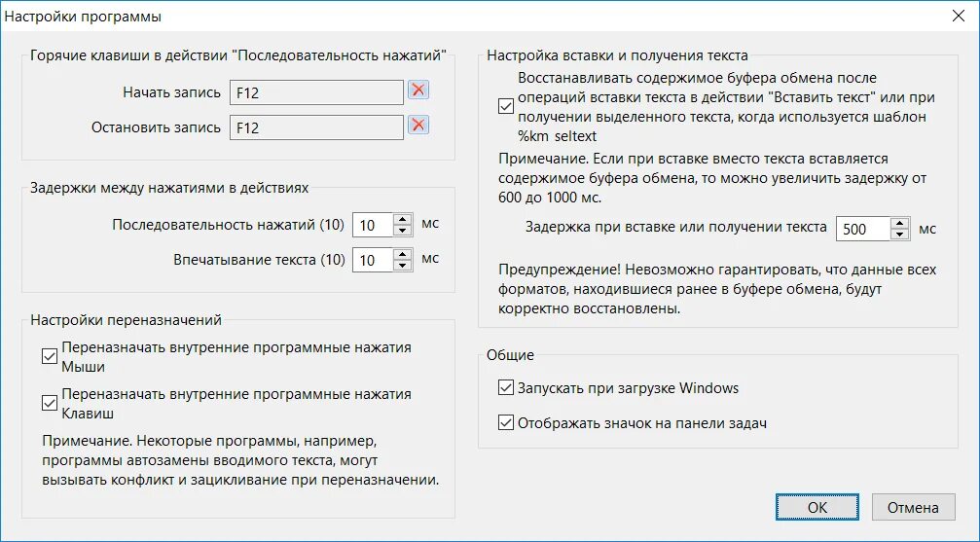Clear the "Начать запись" hotkey with red X
Image resolution: width=980 pixels, height=542 pixels.
click(x=418, y=90)
